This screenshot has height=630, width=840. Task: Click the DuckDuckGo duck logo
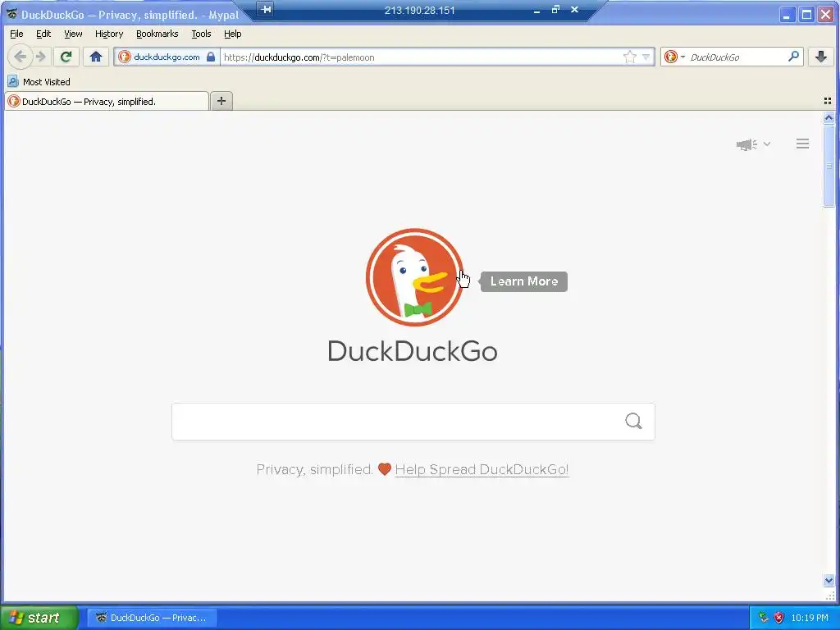(x=414, y=277)
